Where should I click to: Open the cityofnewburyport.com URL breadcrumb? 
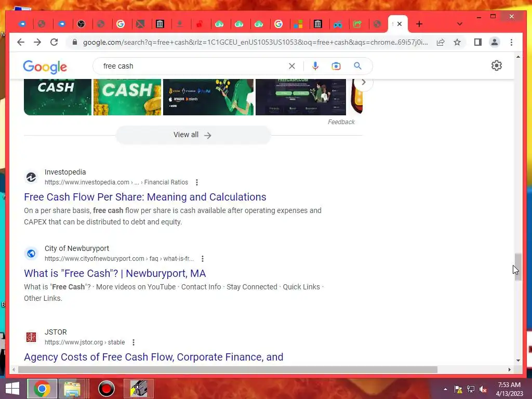click(x=119, y=259)
